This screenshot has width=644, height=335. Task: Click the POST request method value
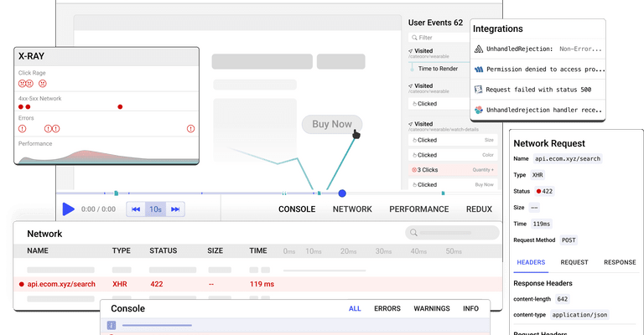[x=569, y=240]
